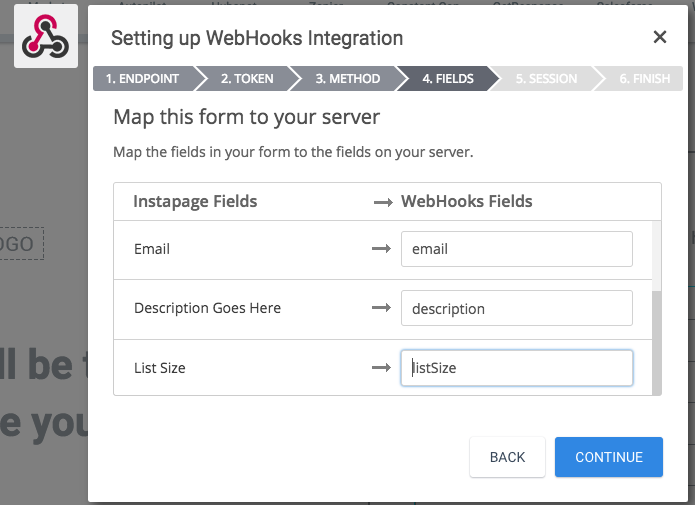Click the field mapping list scrollbar
This screenshot has height=505, width=695.
click(x=656, y=343)
